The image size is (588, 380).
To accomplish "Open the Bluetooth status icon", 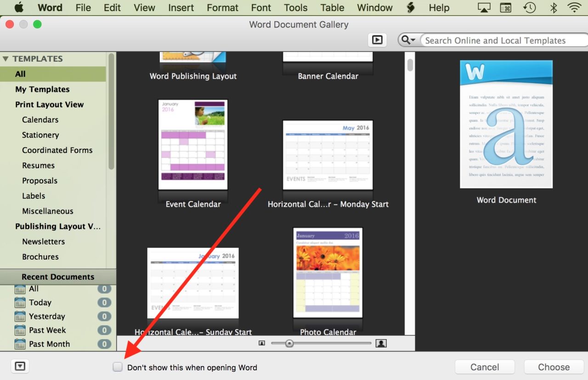I will pos(554,7).
